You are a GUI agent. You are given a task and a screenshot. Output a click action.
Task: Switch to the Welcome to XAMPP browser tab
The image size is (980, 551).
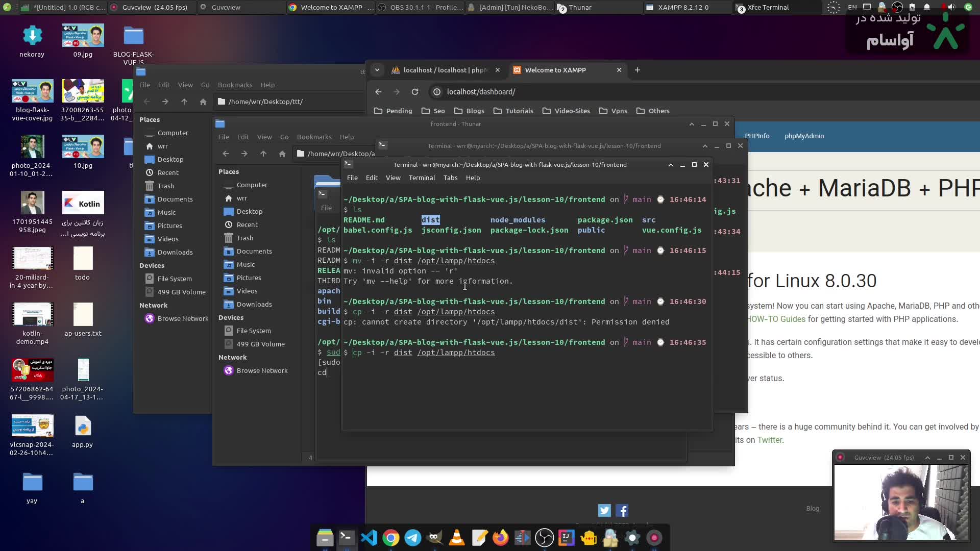561,70
